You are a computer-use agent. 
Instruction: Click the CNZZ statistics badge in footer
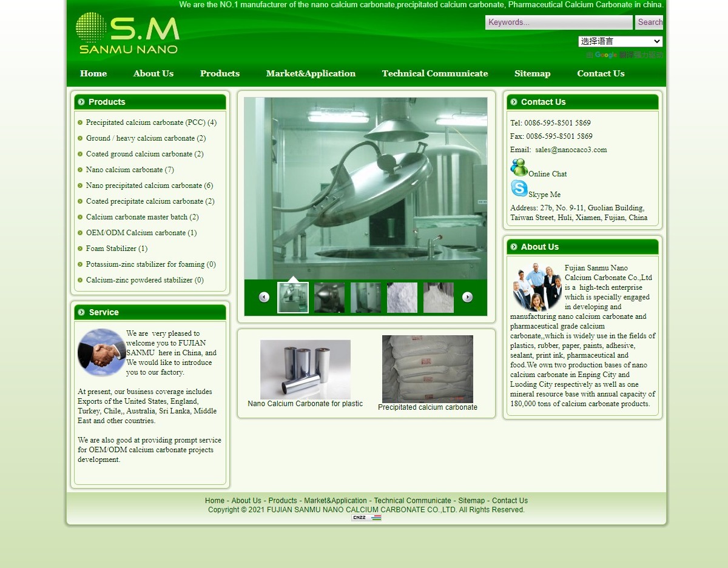pyautogui.click(x=366, y=518)
